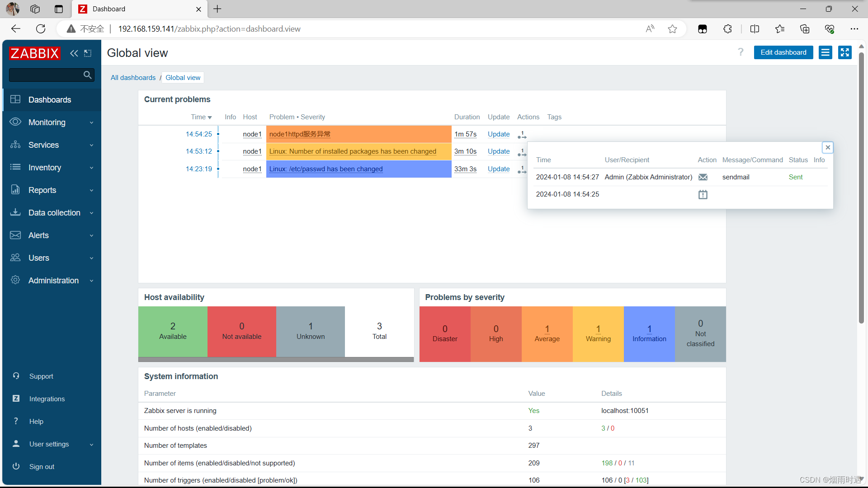Expand the Monitoring menu
This screenshot has height=488, width=868.
52,122
